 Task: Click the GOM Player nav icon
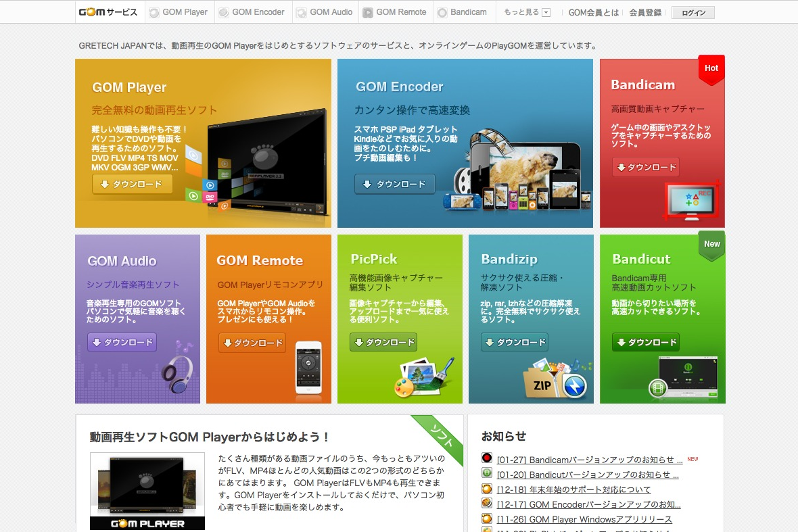[x=154, y=13]
